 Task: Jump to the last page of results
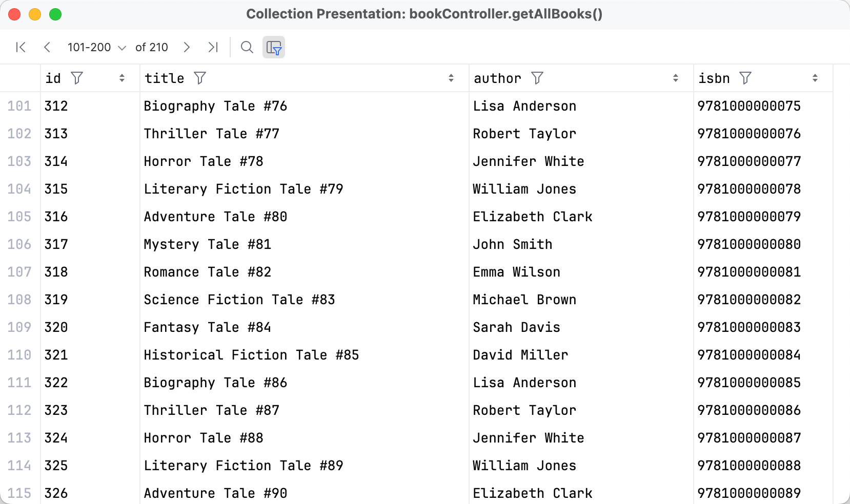click(213, 47)
